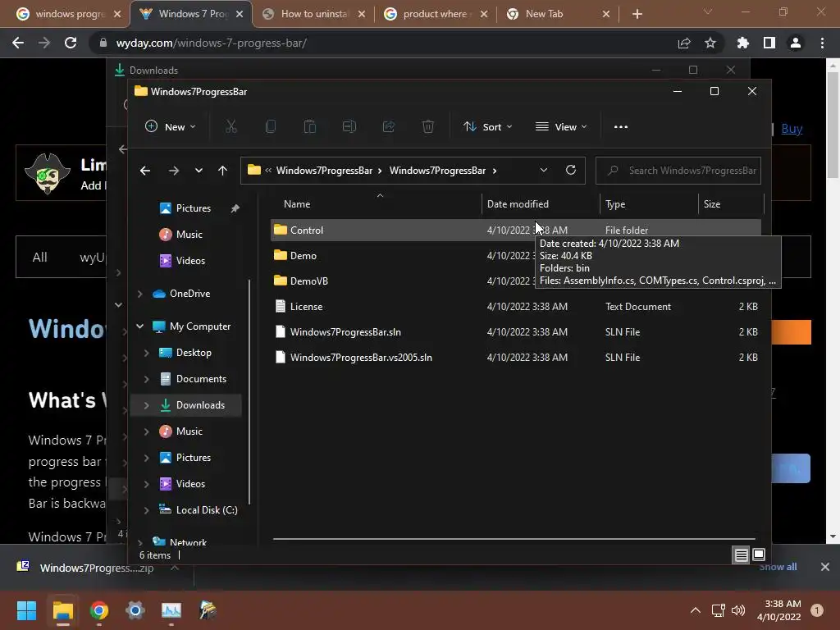Image resolution: width=840 pixels, height=630 pixels.
Task: Expand address bar history dropdown
Action: tap(544, 170)
